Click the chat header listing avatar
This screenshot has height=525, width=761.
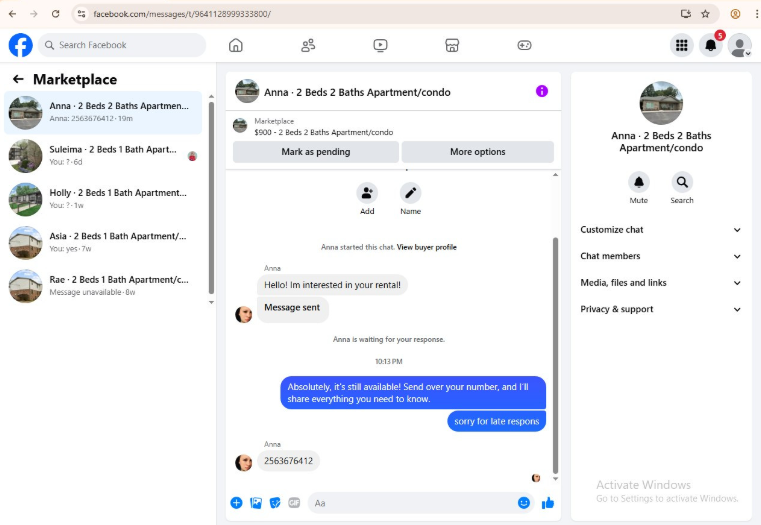click(x=247, y=91)
